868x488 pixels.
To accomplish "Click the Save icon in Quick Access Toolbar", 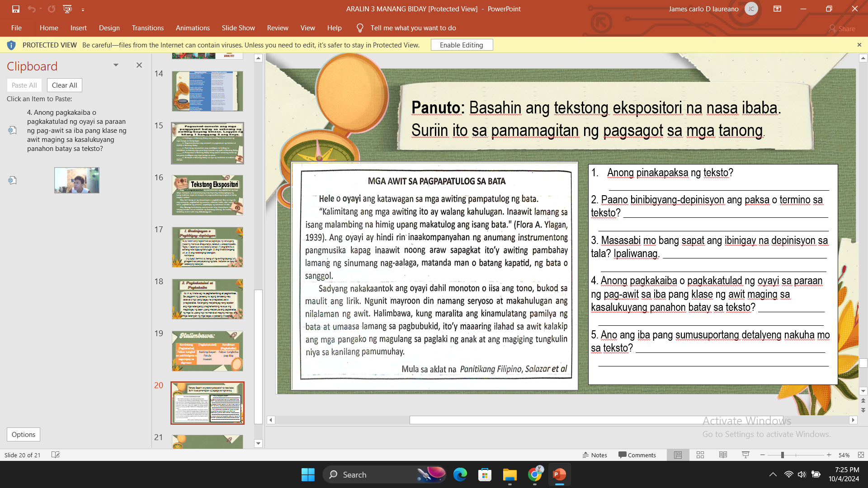I will 16,9.
